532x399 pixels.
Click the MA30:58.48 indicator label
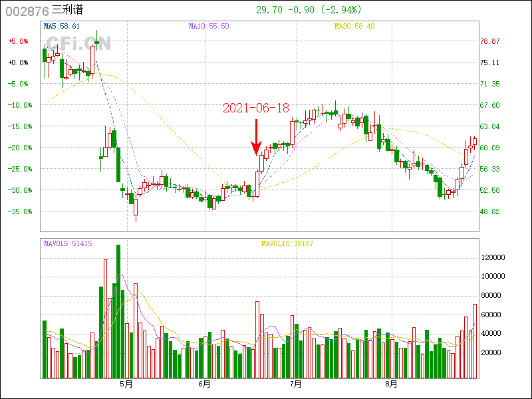pos(354,26)
